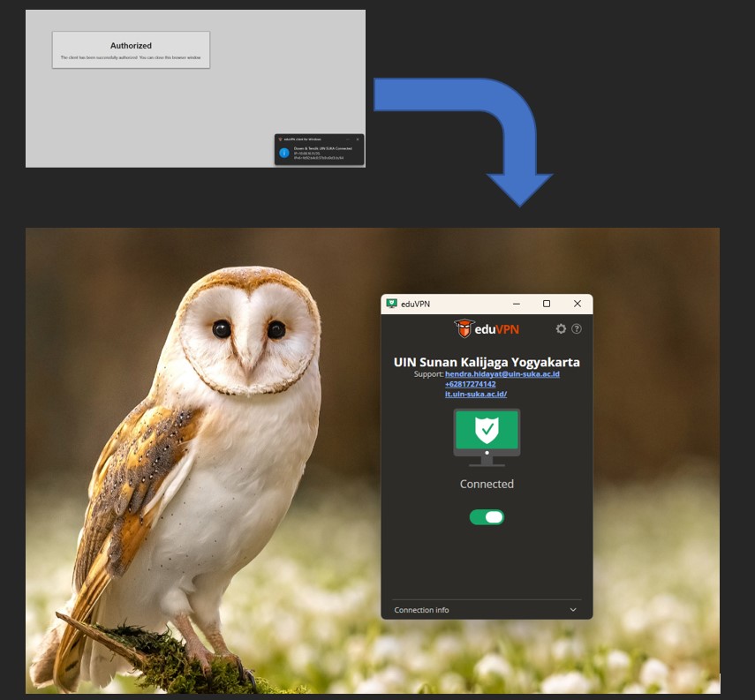755x700 pixels.
Task: Dismiss the eduVPN client notification toast
Action: click(x=358, y=139)
